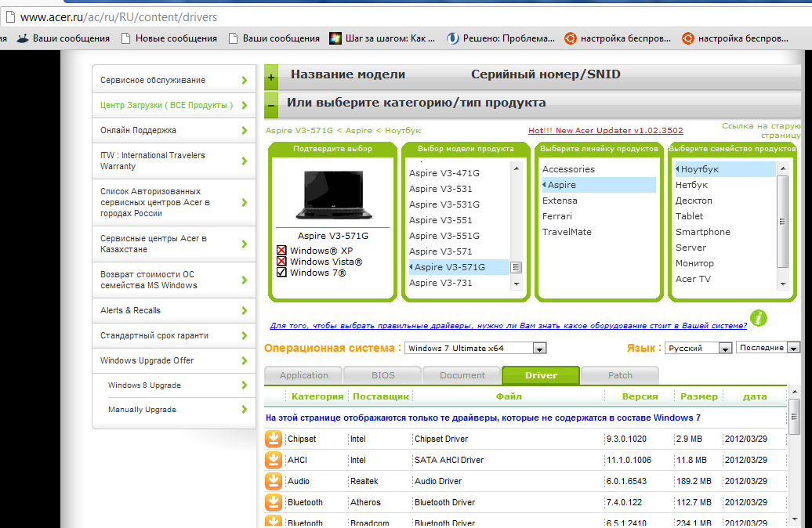
Task: Click the green info icon
Action: click(759, 318)
